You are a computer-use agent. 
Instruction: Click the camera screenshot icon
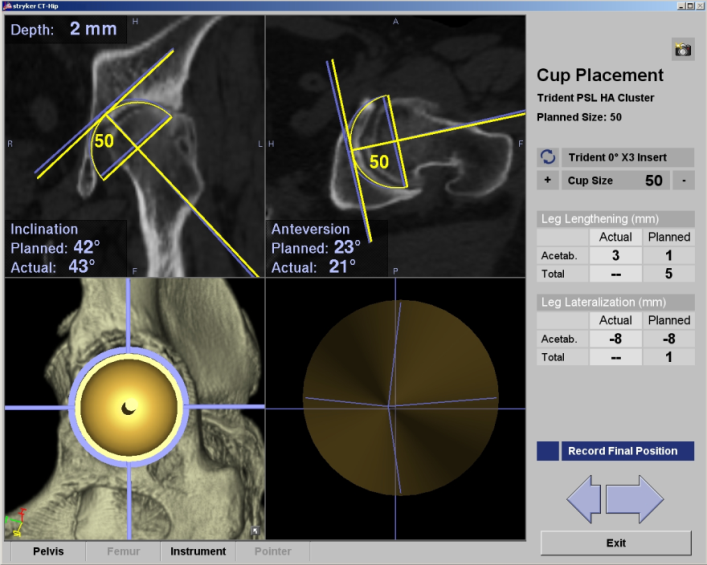pyautogui.click(x=683, y=49)
